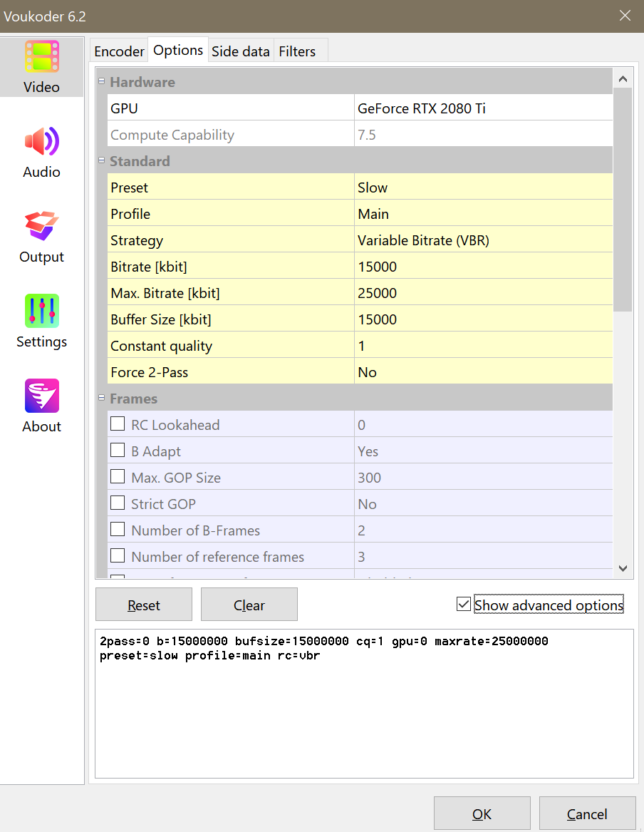Collapse the Hardware section
This screenshot has height=832, width=644.
(101, 82)
